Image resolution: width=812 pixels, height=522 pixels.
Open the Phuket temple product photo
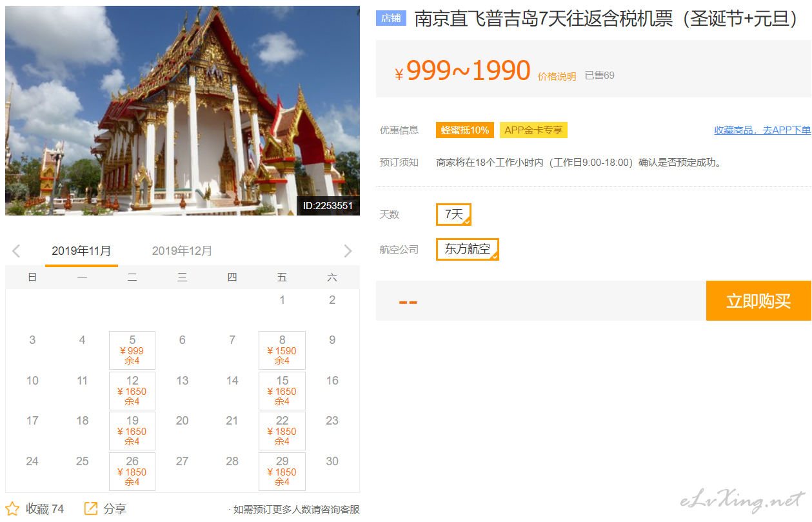click(183, 110)
